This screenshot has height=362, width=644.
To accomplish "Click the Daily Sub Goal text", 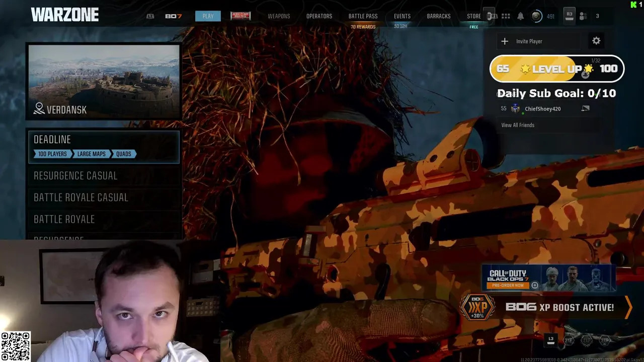I will click(x=556, y=93).
